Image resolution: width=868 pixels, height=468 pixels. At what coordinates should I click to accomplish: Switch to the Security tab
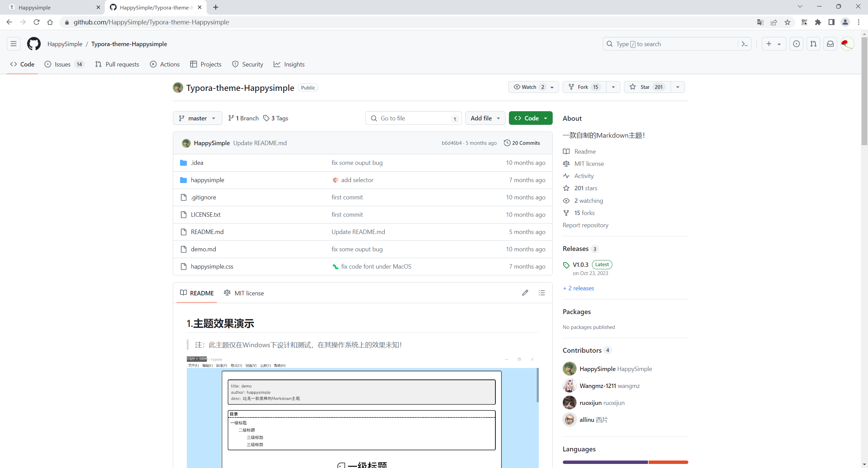248,64
